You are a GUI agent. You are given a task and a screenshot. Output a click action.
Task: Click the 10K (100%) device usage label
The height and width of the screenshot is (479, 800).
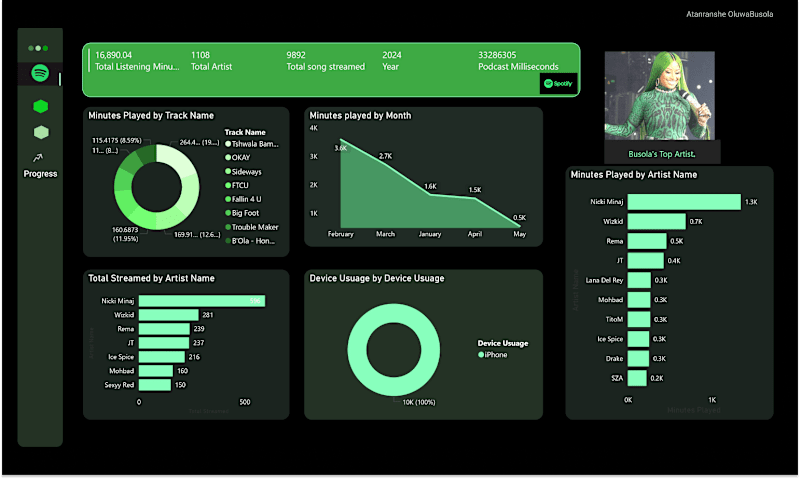pos(419,402)
